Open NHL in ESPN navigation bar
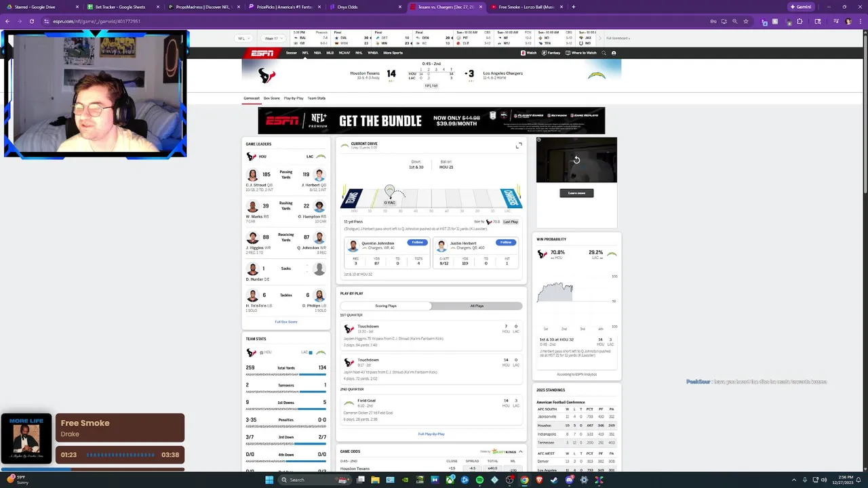868x488 pixels. click(x=359, y=53)
